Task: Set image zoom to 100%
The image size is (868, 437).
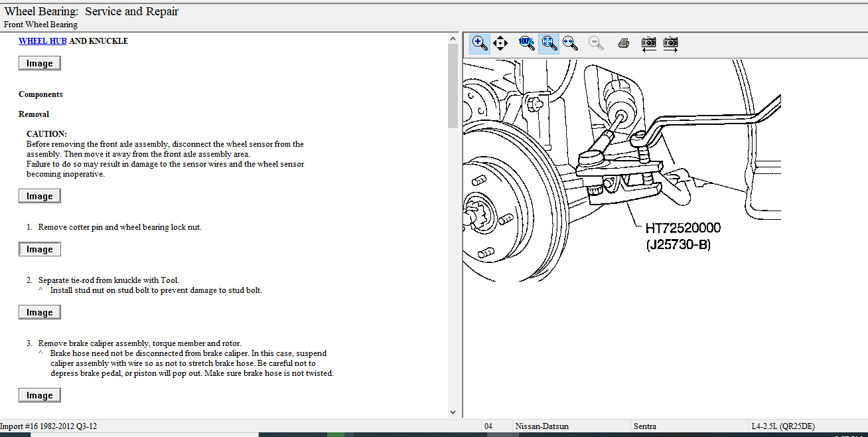Action: pyautogui.click(x=526, y=44)
